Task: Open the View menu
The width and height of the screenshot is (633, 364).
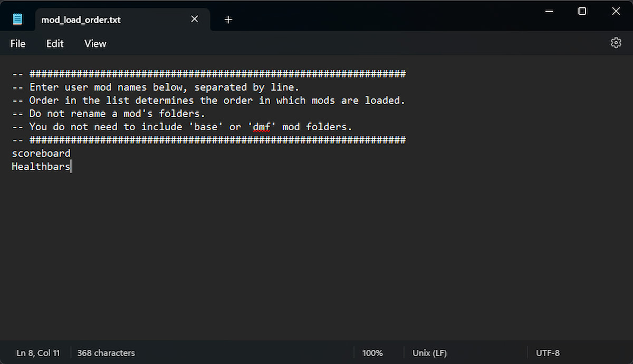Action: (95, 44)
